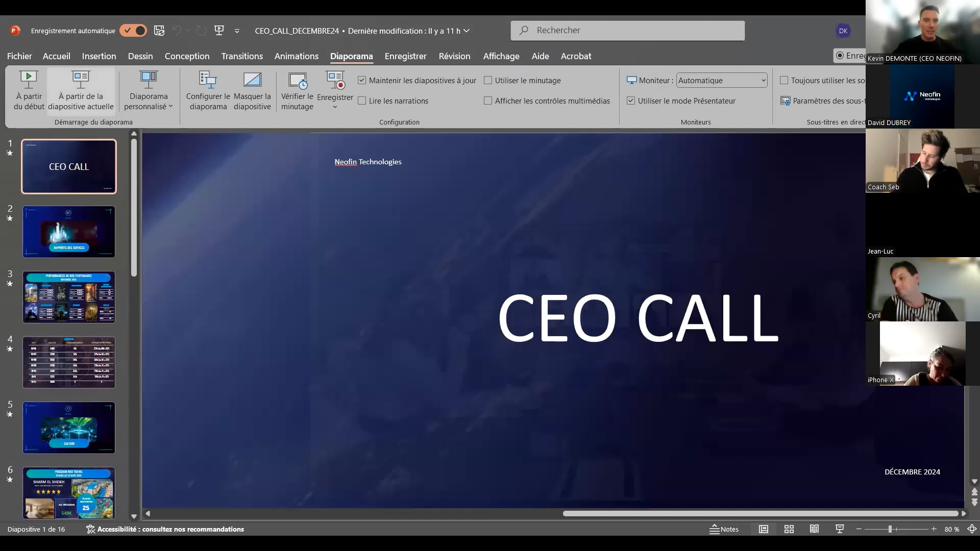Select slide 5 Culture thumbnail
Image resolution: width=980 pixels, height=551 pixels.
[x=69, y=428]
